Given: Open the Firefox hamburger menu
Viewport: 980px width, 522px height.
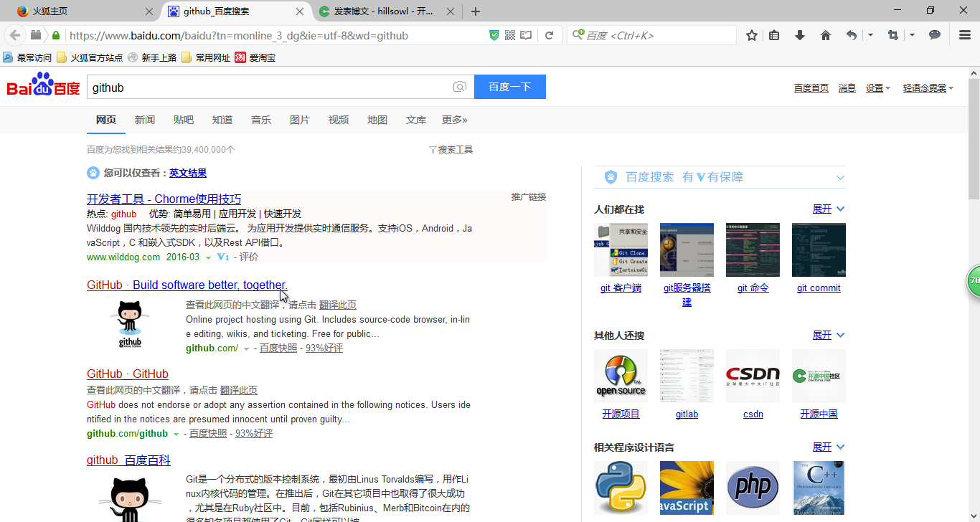Looking at the screenshot, I should (965, 35).
